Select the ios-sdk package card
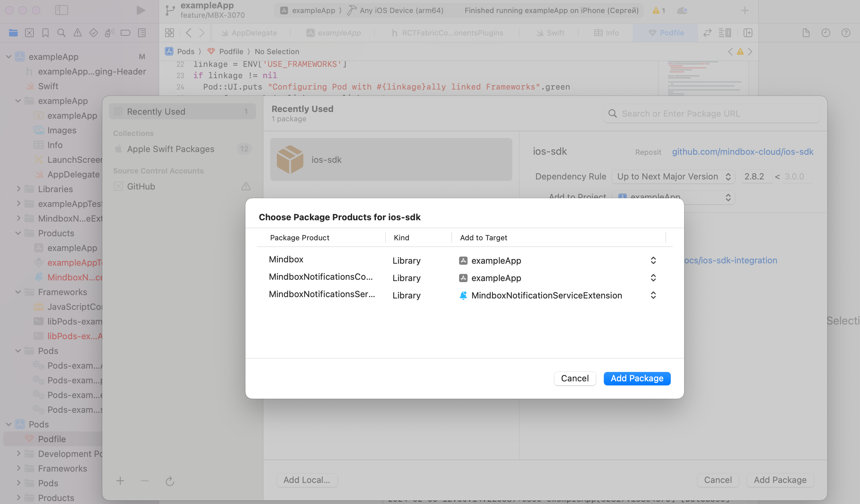This screenshot has width=860, height=504. pyautogui.click(x=391, y=159)
